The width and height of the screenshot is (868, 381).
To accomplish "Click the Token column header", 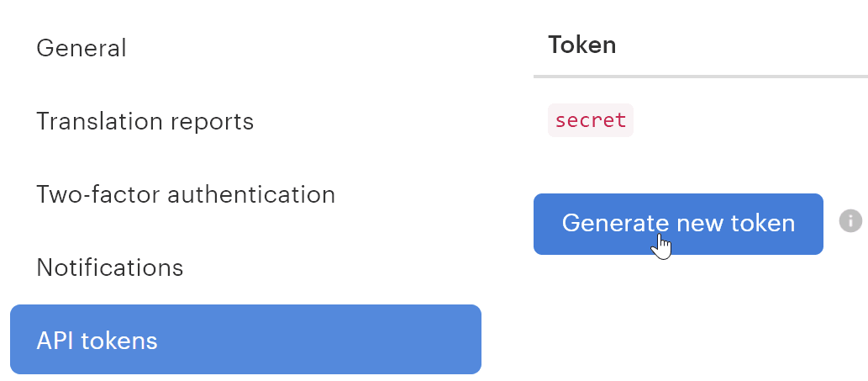I will tap(581, 45).
